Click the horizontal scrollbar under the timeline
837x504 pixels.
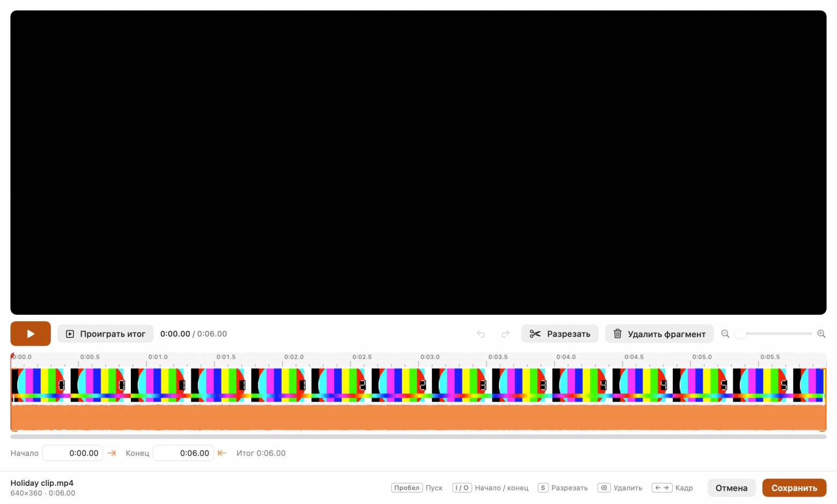(418, 437)
